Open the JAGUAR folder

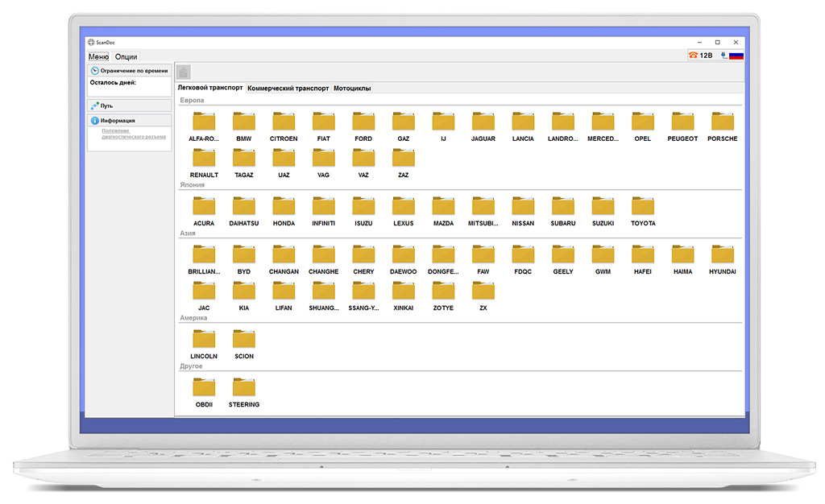pyautogui.click(x=483, y=126)
